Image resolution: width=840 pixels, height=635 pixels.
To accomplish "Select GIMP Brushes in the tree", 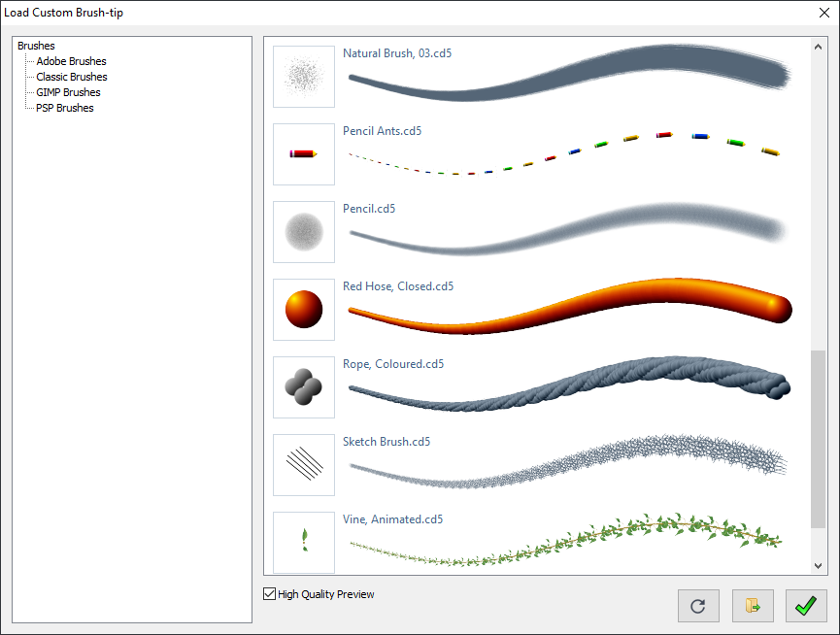I will pyautogui.click(x=68, y=92).
